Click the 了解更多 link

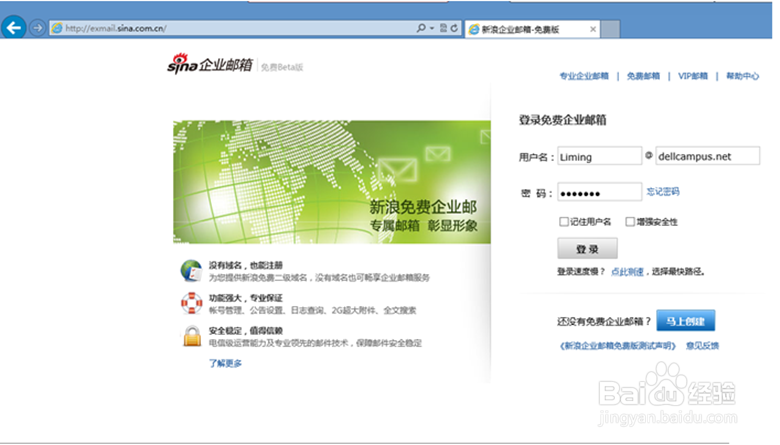[225, 363]
